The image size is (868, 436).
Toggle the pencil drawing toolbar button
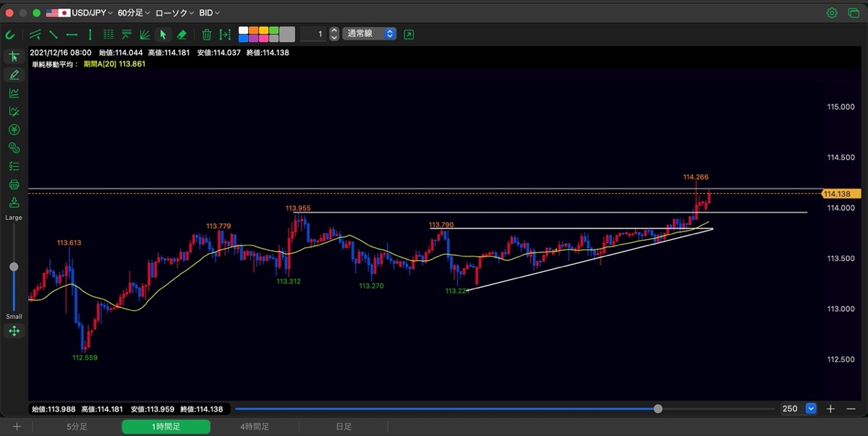coord(14,74)
